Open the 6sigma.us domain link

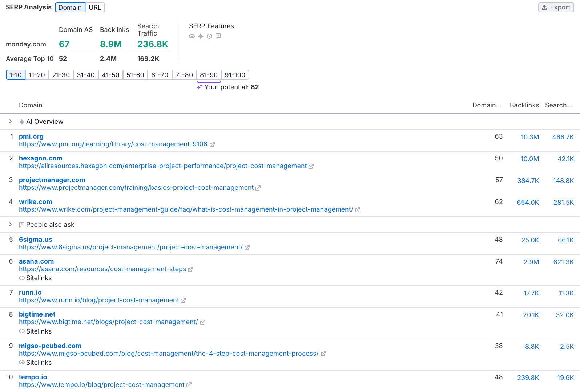point(36,240)
